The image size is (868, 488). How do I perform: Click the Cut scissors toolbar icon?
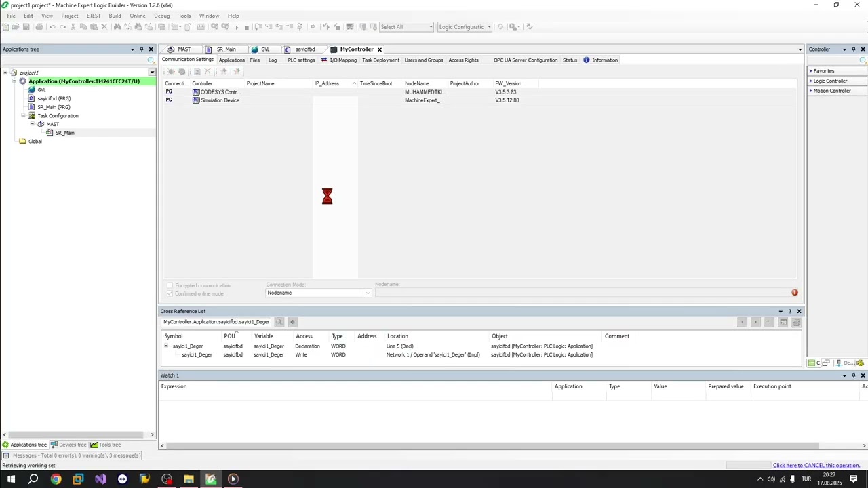(74, 27)
